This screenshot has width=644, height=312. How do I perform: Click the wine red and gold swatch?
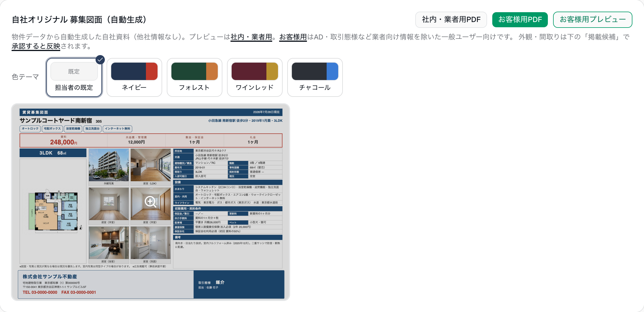tap(255, 71)
